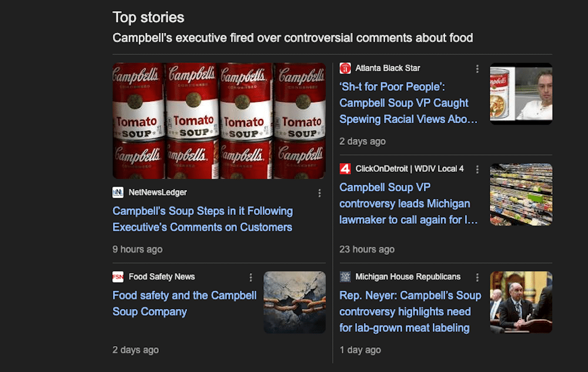
Task: Click the NetNewsLedger source favicon
Action: click(x=118, y=192)
